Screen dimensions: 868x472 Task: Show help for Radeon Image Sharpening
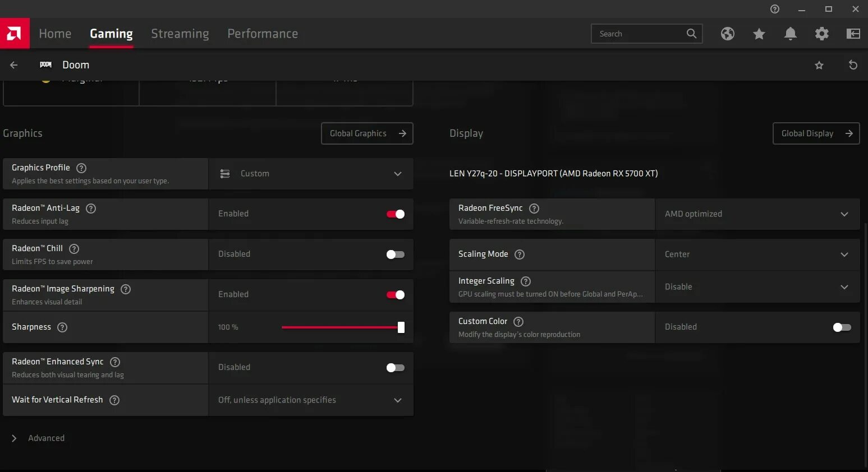coord(126,289)
